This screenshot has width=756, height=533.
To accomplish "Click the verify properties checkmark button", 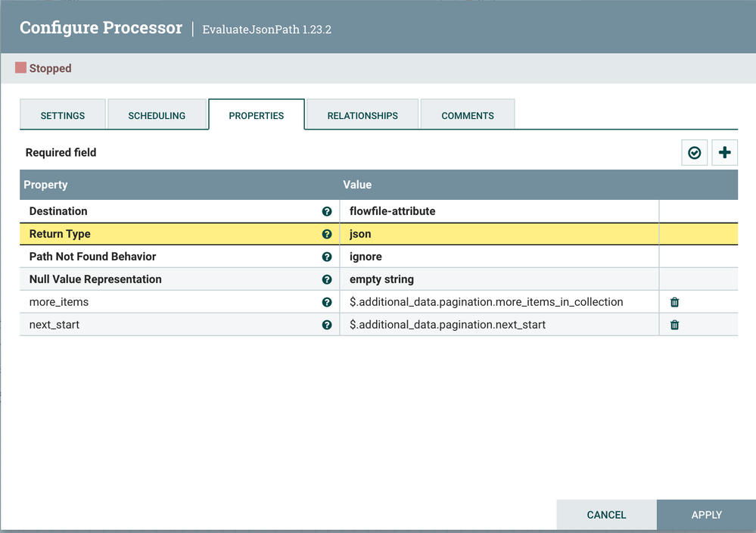I will (694, 153).
